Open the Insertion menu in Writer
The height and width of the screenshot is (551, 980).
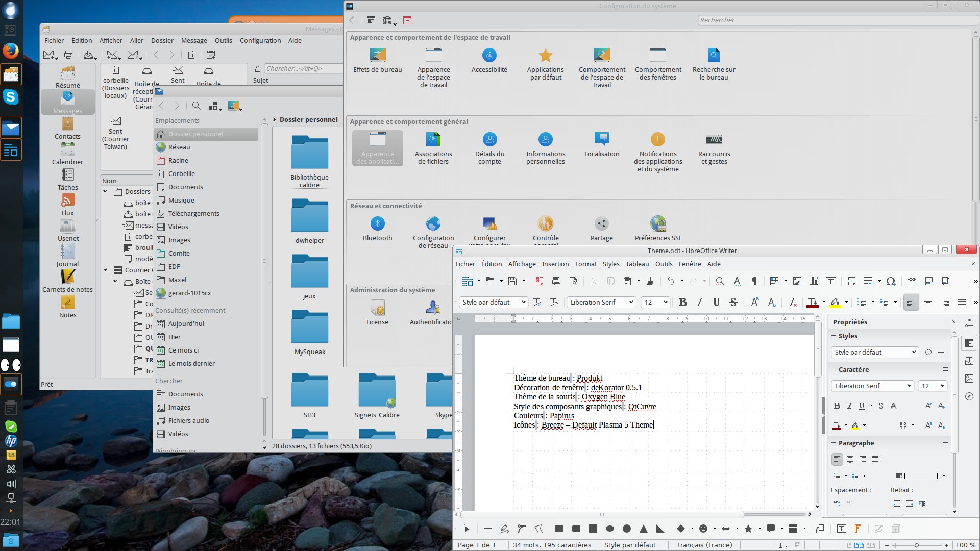pyautogui.click(x=555, y=264)
